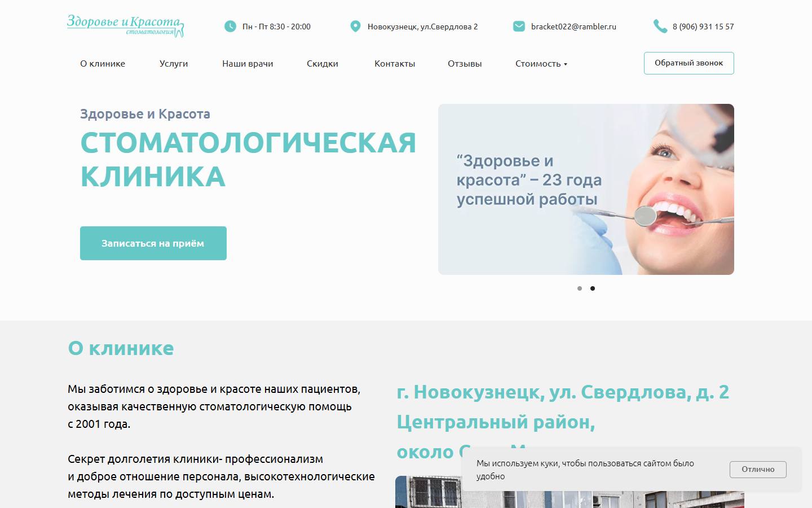Click the phone handset icon

(660, 26)
